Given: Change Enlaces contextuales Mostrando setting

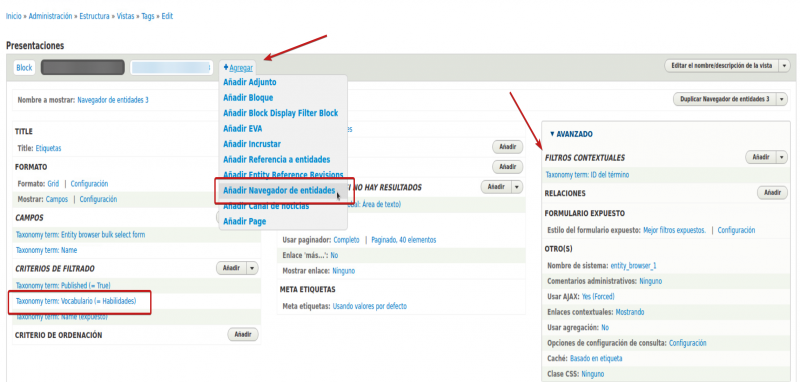Looking at the screenshot, I should pos(630,312).
